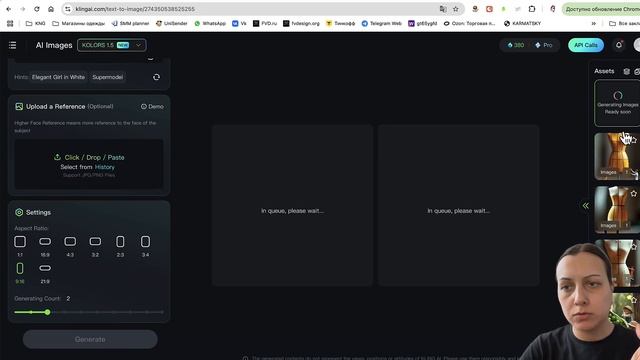Open the 'Все закладки' bookmarks folder
Screen dimensions: 640x360
coord(624,24)
